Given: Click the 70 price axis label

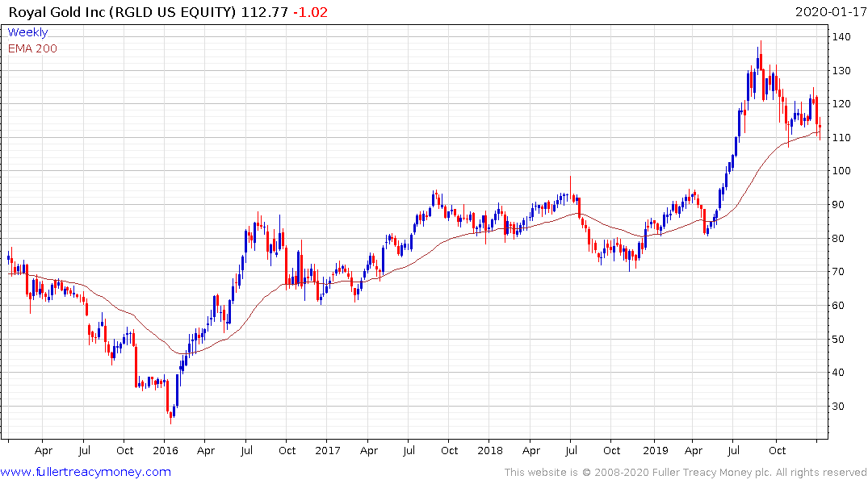Looking at the screenshot, I should point(837,272).
